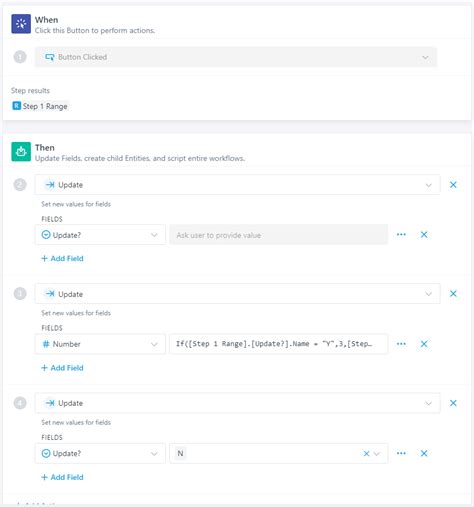
Task: Add Field under step 3
Action: pyautogui.click(x=62, y=368)
